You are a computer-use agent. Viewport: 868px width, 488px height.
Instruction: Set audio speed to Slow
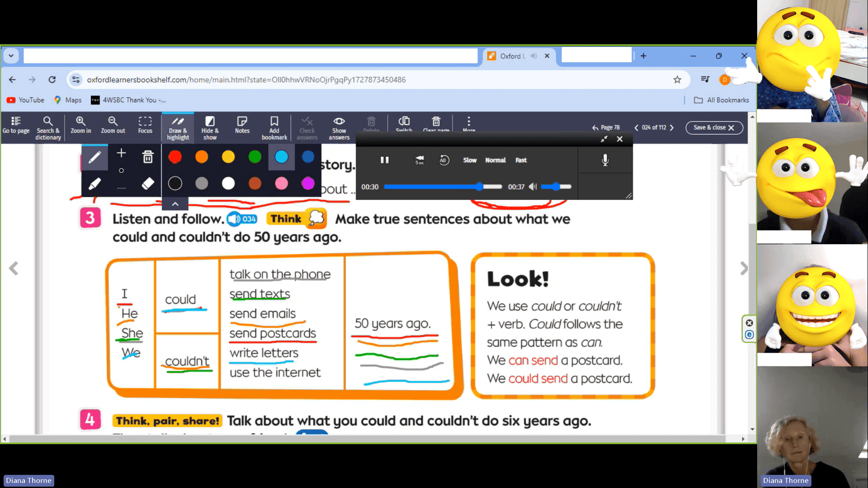[470, 160]
